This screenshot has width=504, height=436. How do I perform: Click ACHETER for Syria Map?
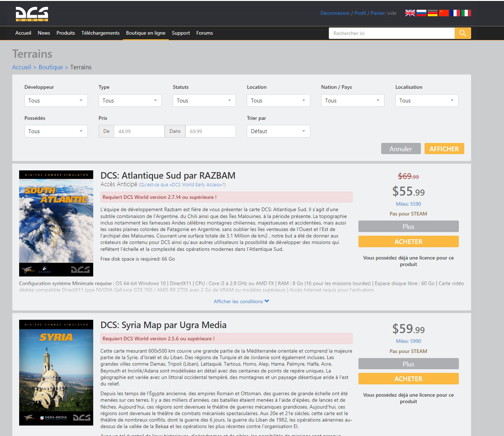point(408,379)
